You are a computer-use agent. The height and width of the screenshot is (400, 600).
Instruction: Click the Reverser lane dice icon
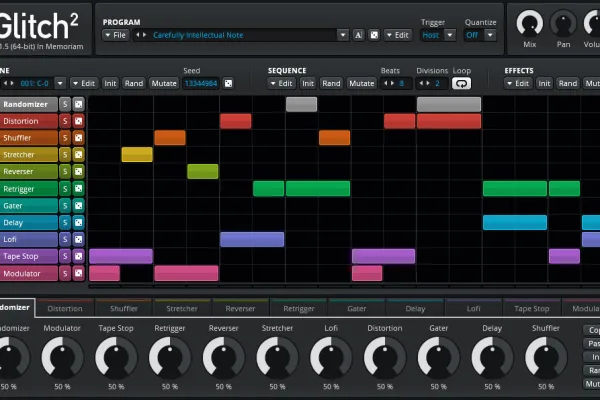pos(78,171)
